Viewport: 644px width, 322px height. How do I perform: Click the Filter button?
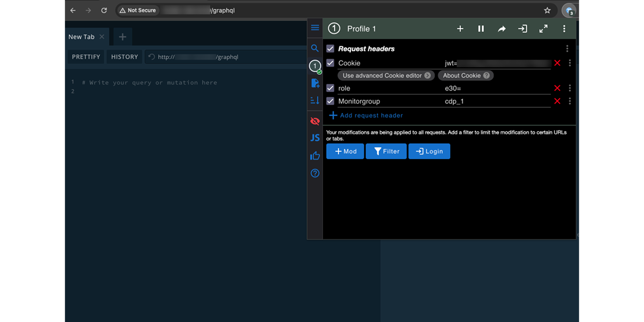coord(386,151)
